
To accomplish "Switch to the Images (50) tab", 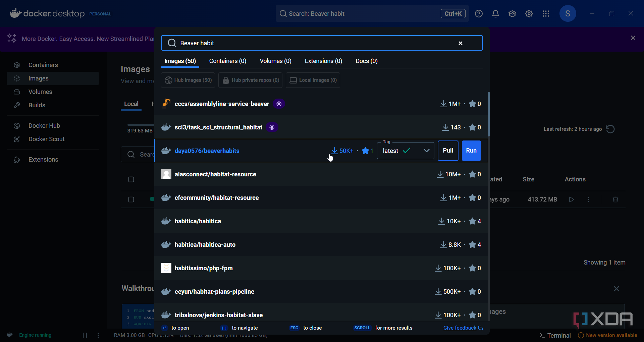I will [180, 61].
